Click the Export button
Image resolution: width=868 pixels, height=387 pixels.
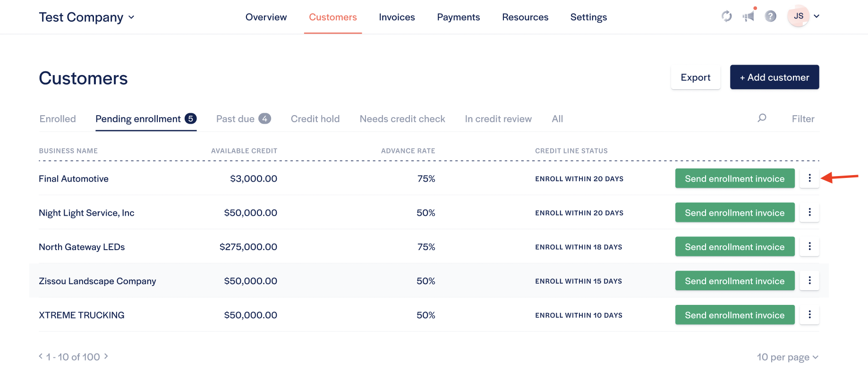(x=695, y=77)
